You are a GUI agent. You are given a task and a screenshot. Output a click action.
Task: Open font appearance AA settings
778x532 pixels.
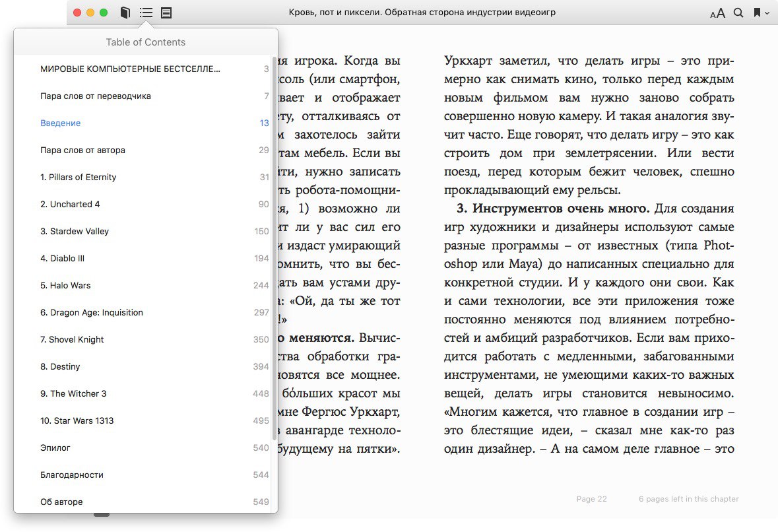pos(717,13)
